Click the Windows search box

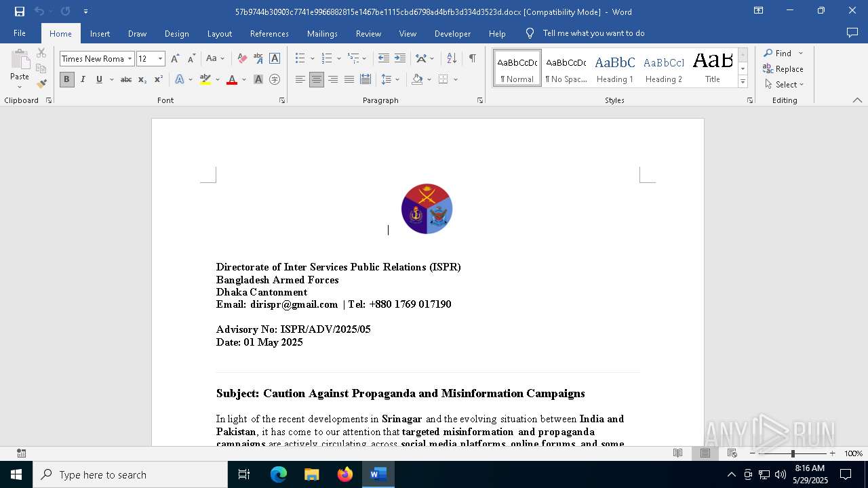[130, 474]
